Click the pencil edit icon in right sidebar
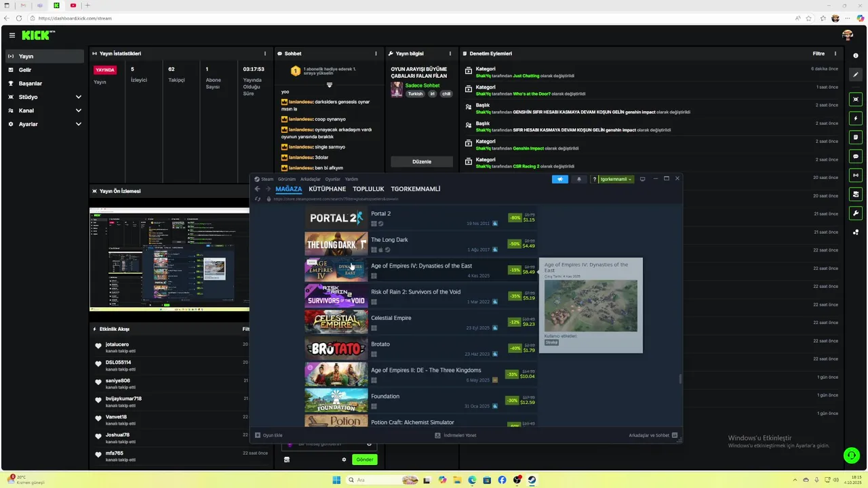This screenshot has width=868, height=488. pyautogui.click(x=856, y=75)
